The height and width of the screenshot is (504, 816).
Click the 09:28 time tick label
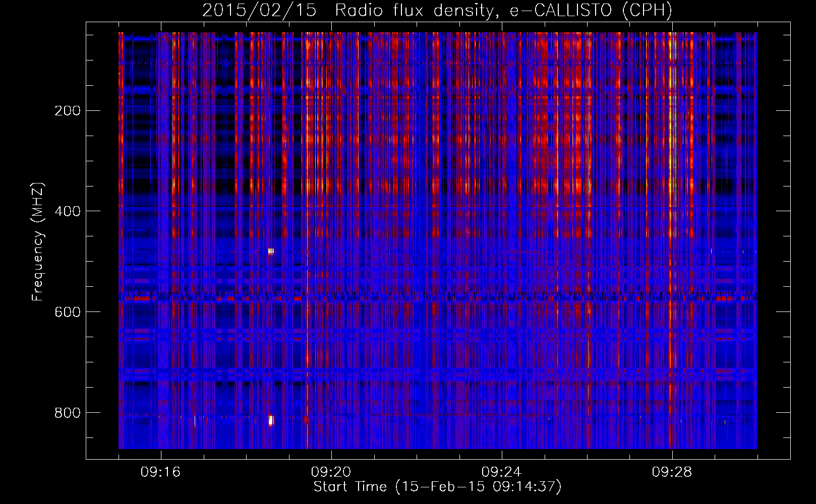tap(672, 472)
